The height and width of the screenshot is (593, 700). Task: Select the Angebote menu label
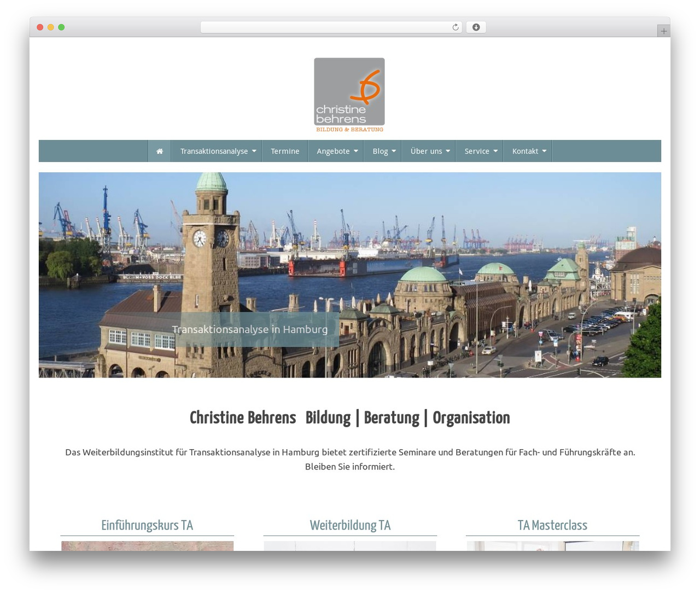pos(333,151)
